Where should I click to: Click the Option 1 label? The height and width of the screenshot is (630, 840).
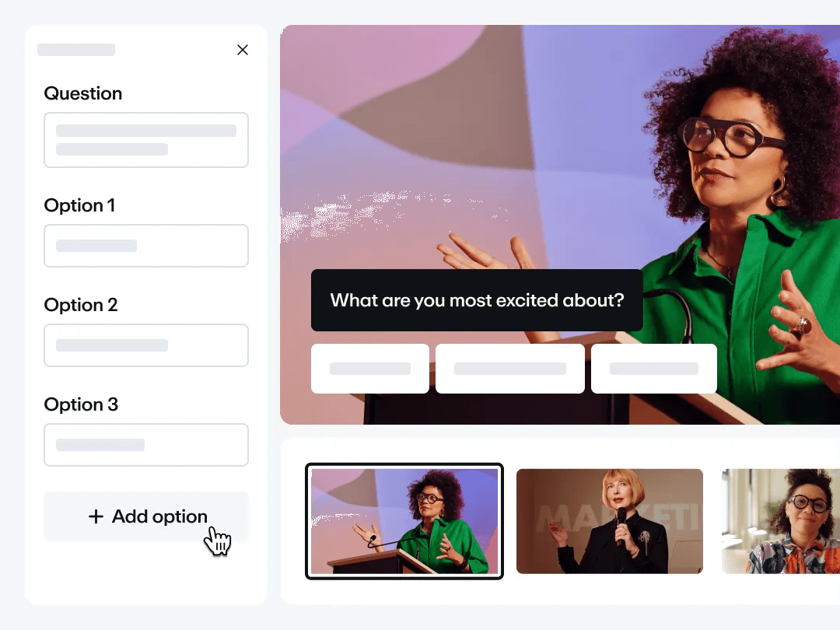click(x=79, y=205)
